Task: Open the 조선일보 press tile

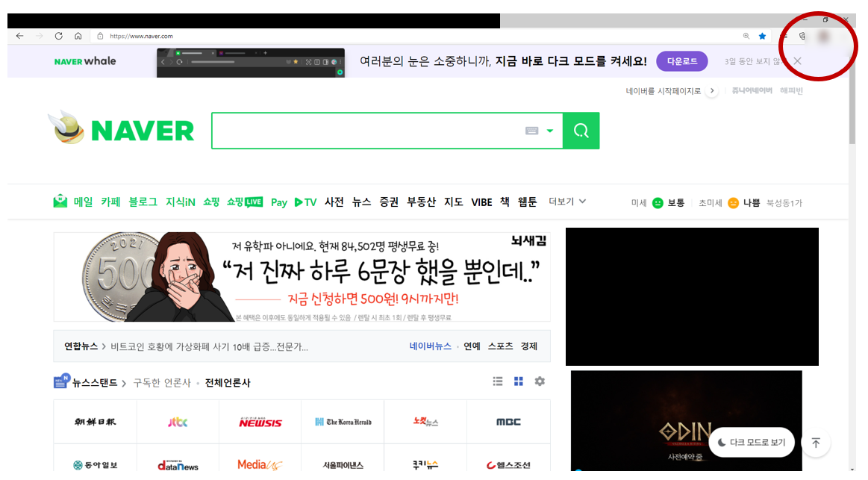Action: pyautogui.click(x=96, y=422)
